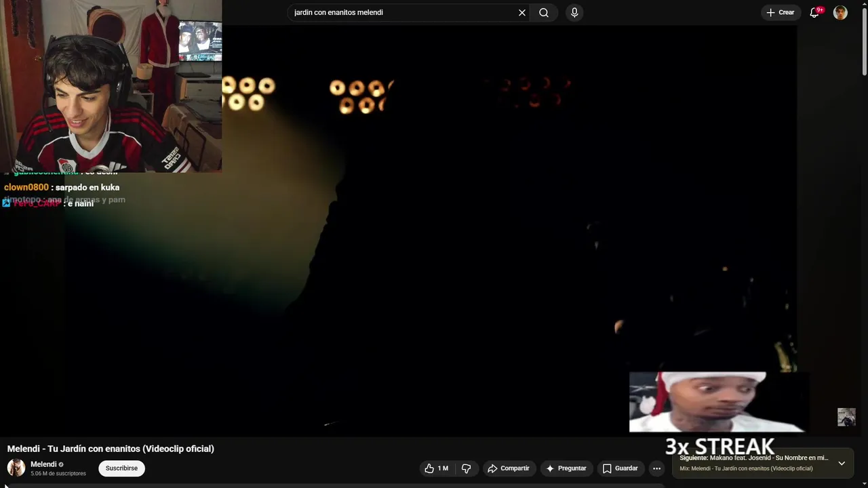
Task: Expand the Mix playlist chevron
Action: click(842, 464)
